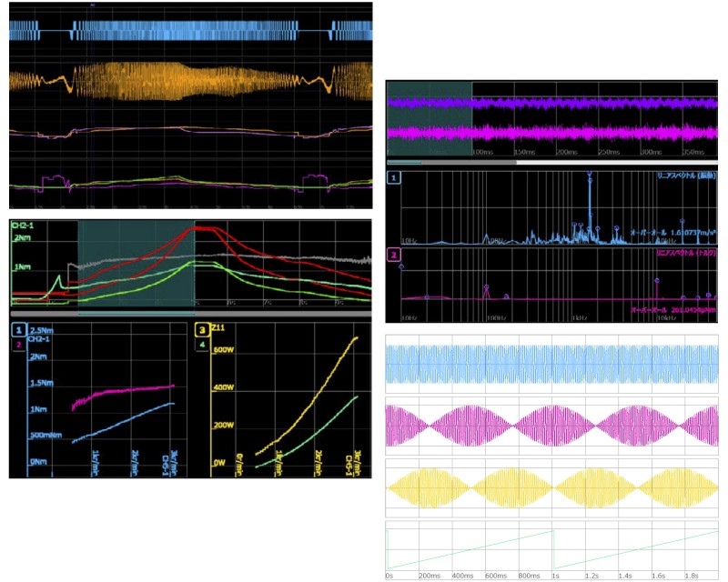This screenshot has width=728, height=582.
Task: Select the yellow channel 3 badge beside Z11
Action: click(x=202, y=330)
